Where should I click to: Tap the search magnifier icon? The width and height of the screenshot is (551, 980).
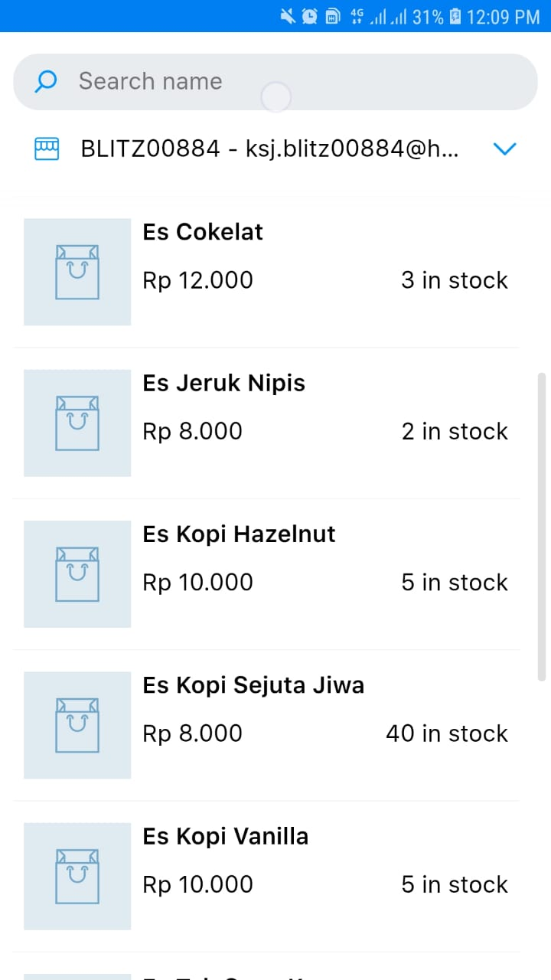[x=46, y=81]
